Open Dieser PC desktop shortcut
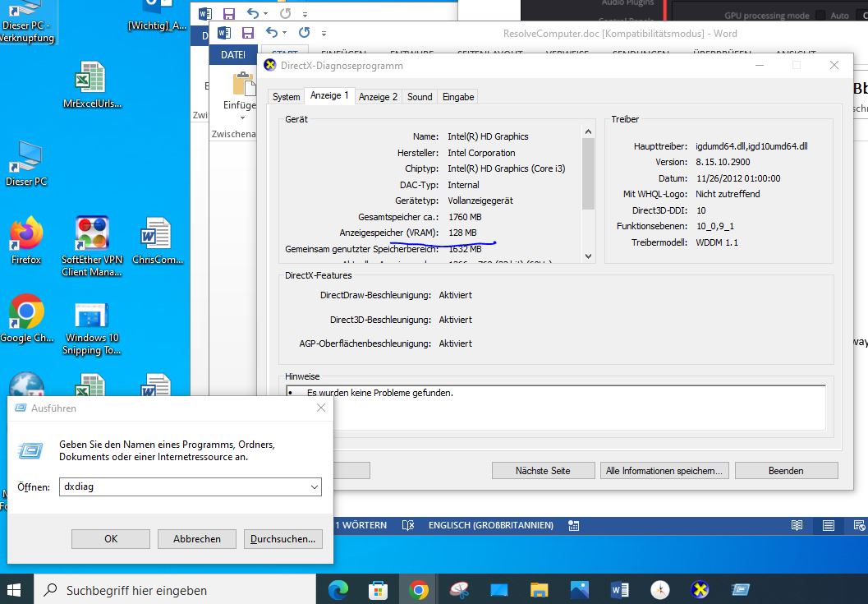Screen dimensions: 868x604 (26, 164)
